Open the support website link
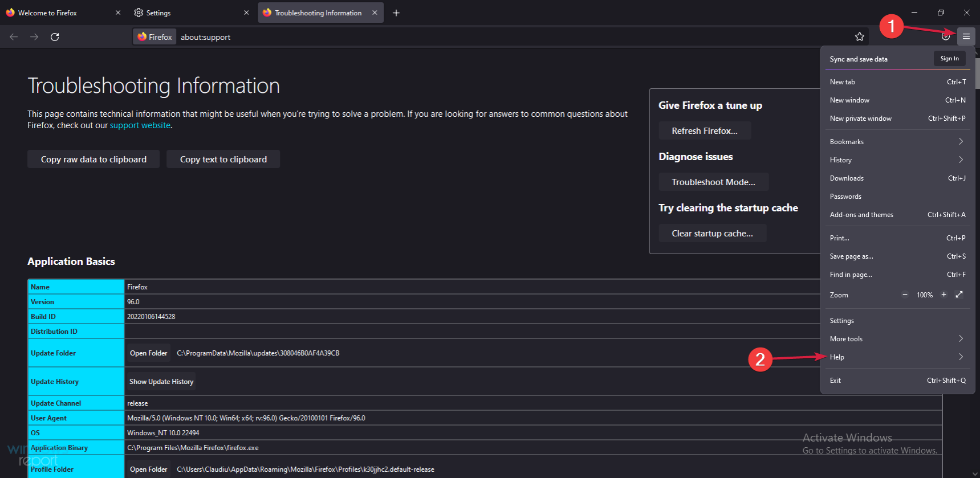 (140, 125)
